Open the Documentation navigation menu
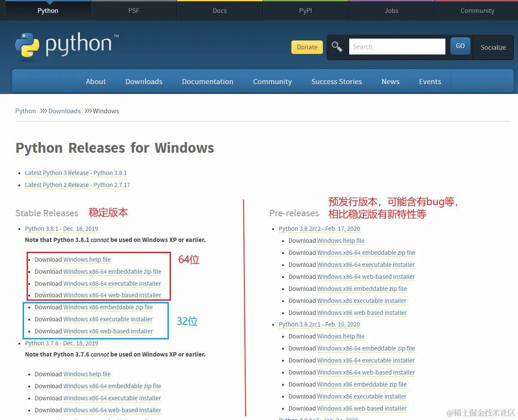The height and width of the screenshot is (420, 518). pyautogui.click(x=207, y=82)
